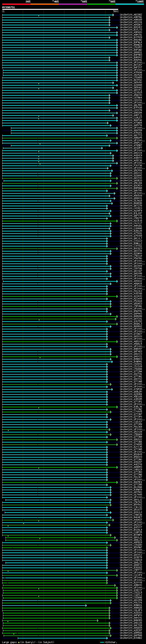
Task: Select the UniRef100_A7PKH6 label
Action: click(x=131, y=72)
